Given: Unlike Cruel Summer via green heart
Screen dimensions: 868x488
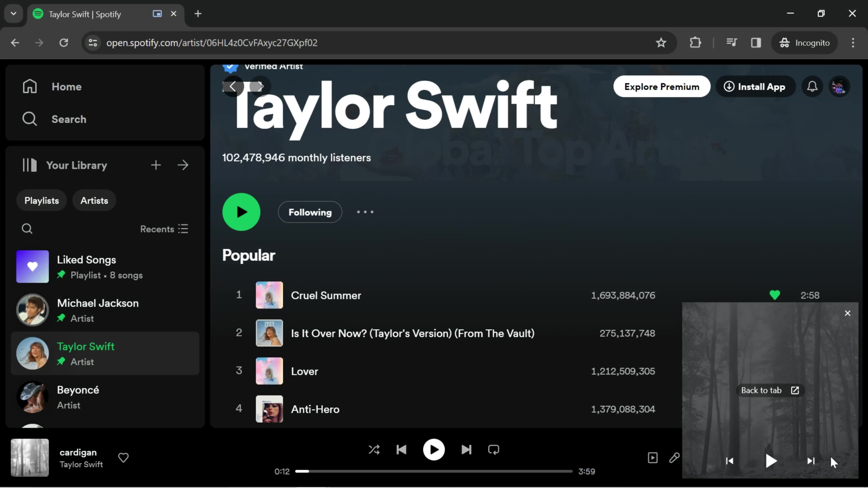Looking at the screenshot, I should pos(775,295).
